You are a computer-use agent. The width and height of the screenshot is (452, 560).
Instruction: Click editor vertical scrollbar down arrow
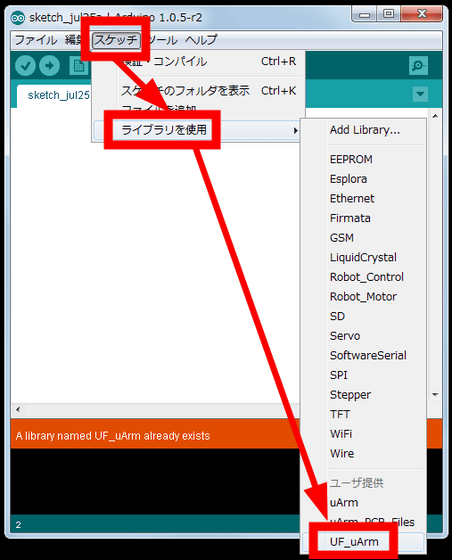point(435,395)
